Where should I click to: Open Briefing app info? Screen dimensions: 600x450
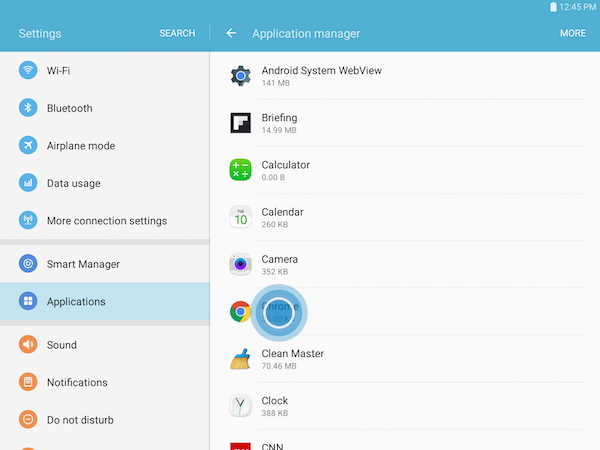405,123
